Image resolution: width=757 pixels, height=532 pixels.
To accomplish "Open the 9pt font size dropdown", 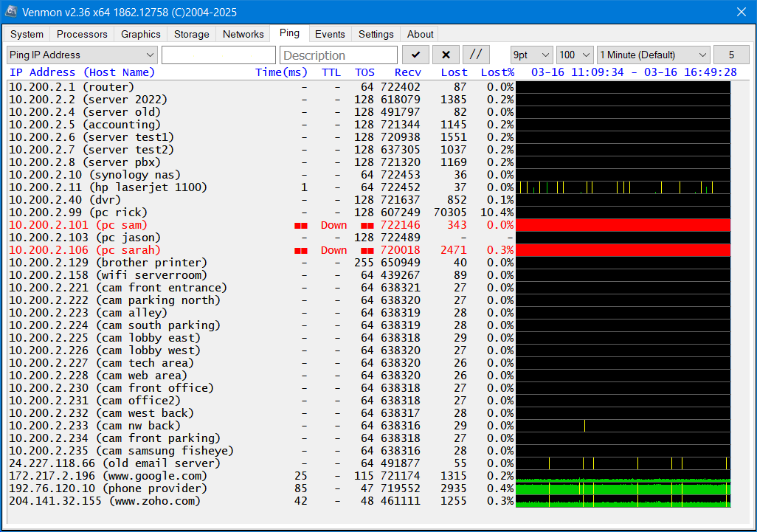I will [x=531, y=55].
